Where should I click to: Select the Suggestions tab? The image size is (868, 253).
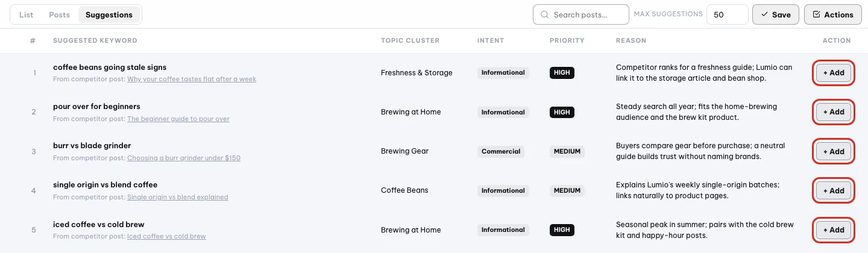coord(109,15)
